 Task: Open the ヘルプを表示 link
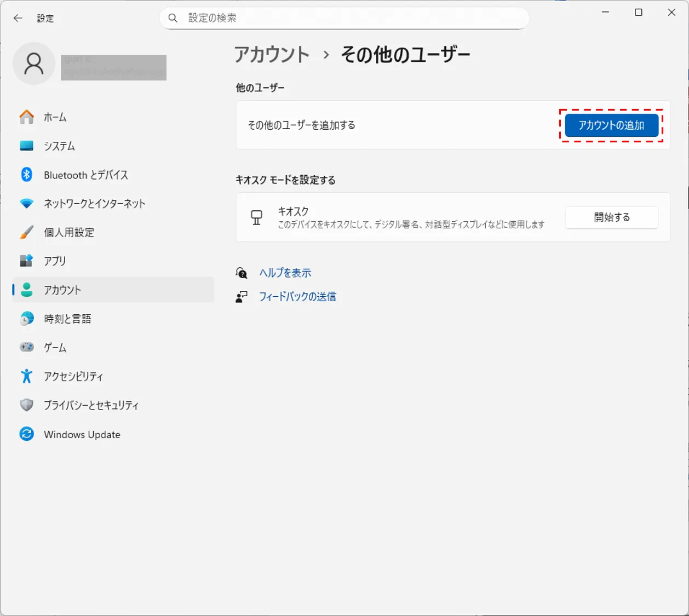pyautogui.click(x=285, y=273)
